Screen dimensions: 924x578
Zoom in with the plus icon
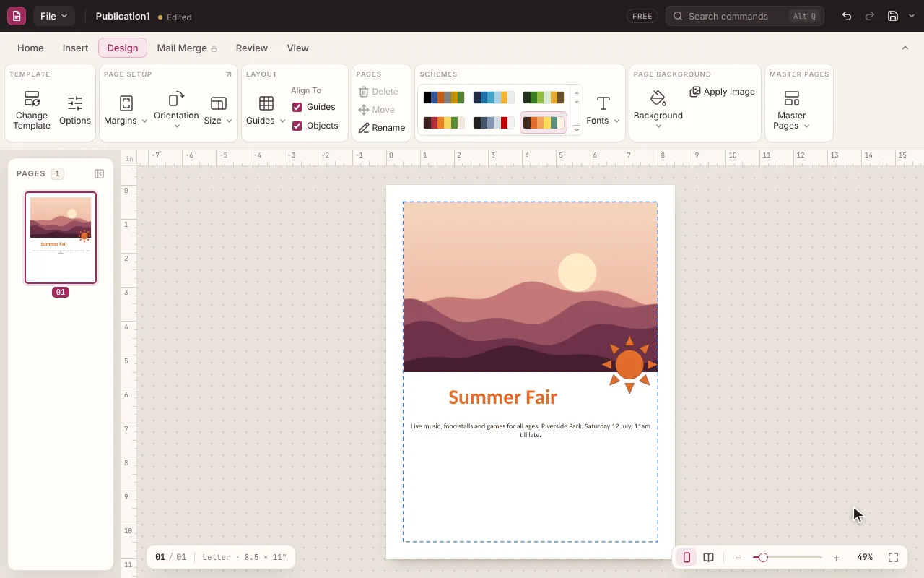pos(837,558)
